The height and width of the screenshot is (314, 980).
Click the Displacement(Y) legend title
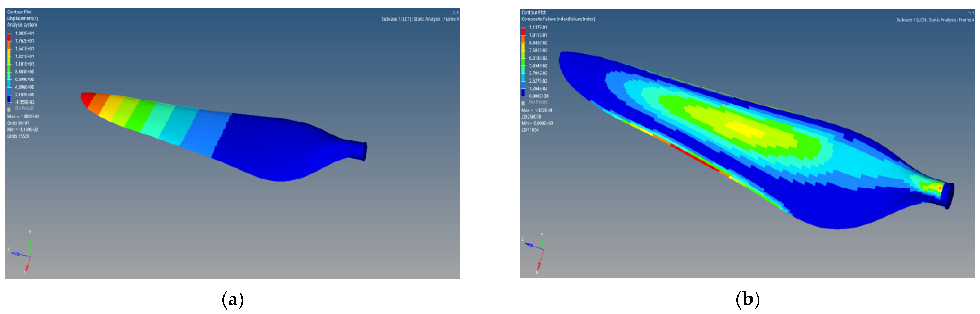[x=22, y=18]
